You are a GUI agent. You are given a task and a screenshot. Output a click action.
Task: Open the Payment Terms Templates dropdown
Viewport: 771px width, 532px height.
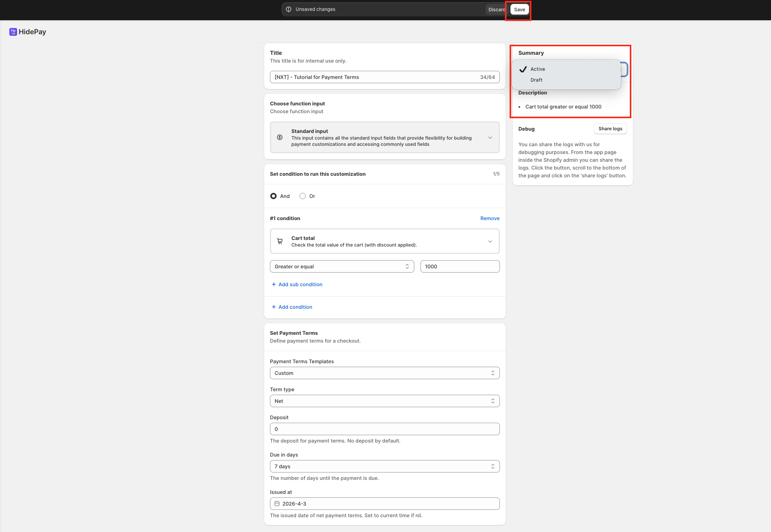[384, 373]
